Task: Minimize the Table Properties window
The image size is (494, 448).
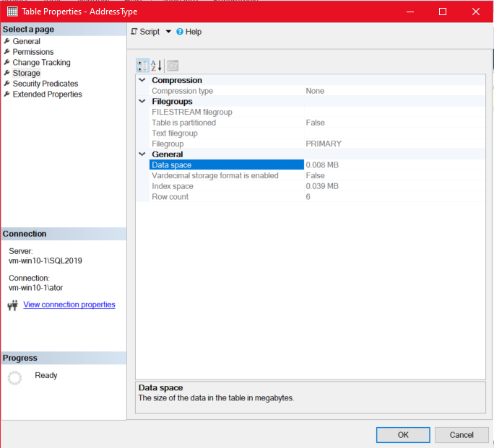Action: (x=410, y=12)
